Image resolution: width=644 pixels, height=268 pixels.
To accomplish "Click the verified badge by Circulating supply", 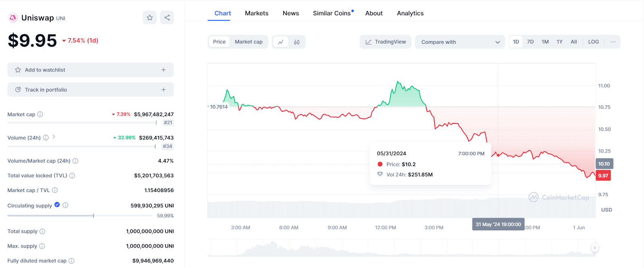I will pos(57,205).
